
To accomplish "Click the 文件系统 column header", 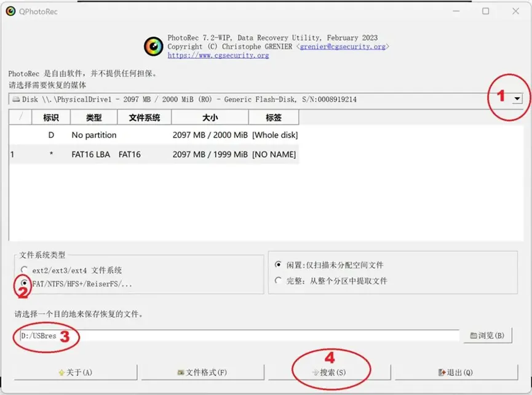I will (x=144, y=118).
